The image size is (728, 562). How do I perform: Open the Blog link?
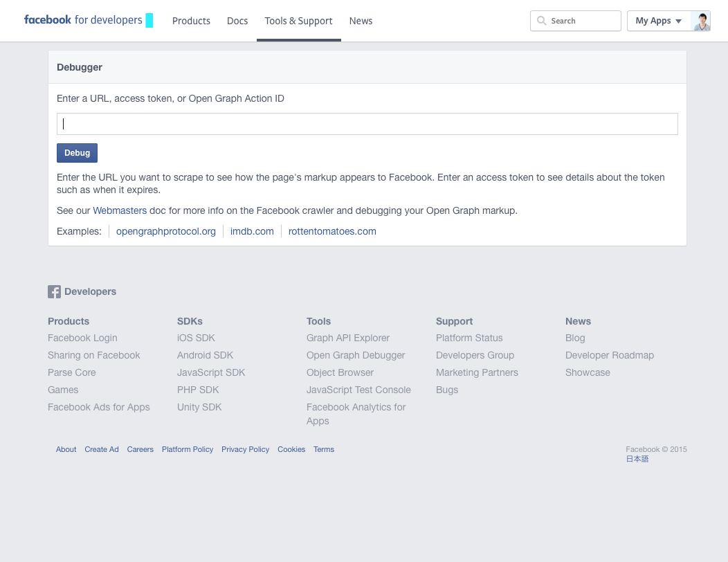click(575, 338)
